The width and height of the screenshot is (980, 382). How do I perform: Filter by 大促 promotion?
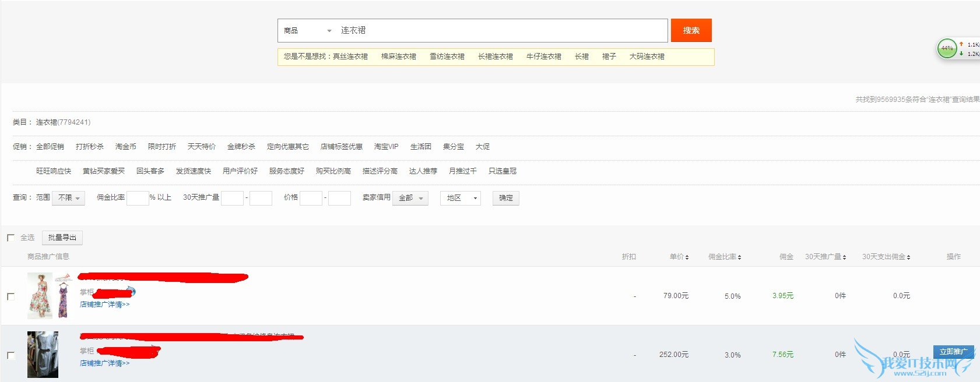(483, 147)
